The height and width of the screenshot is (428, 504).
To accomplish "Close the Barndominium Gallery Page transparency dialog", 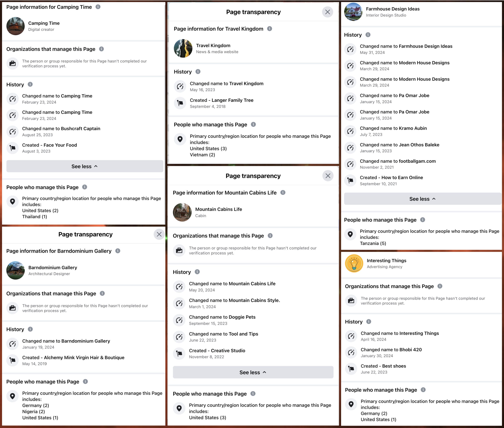I will (x=159, y=234).
